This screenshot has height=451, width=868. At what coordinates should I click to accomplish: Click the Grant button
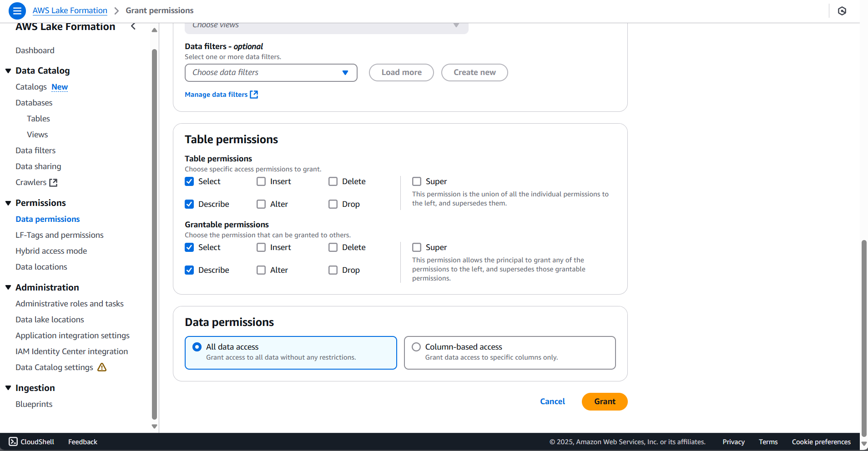click(605, 401)
